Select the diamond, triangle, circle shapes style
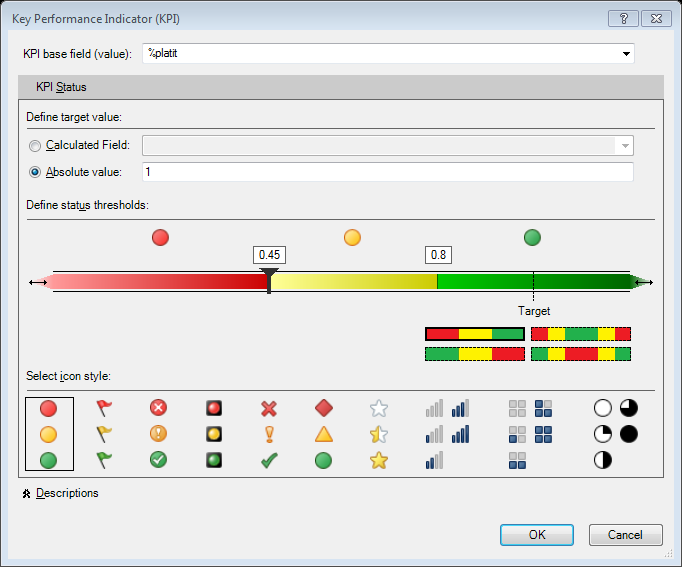 (x=324, y=434)
